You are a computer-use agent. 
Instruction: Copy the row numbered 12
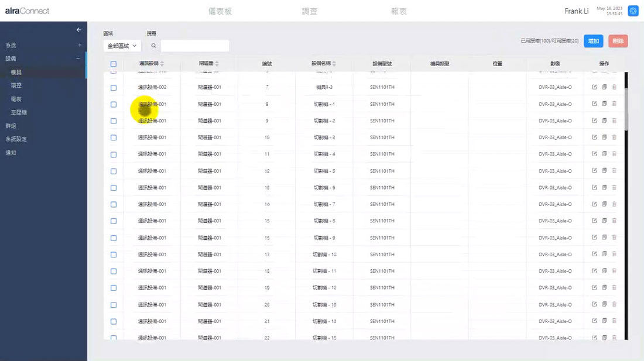(604, 171)
